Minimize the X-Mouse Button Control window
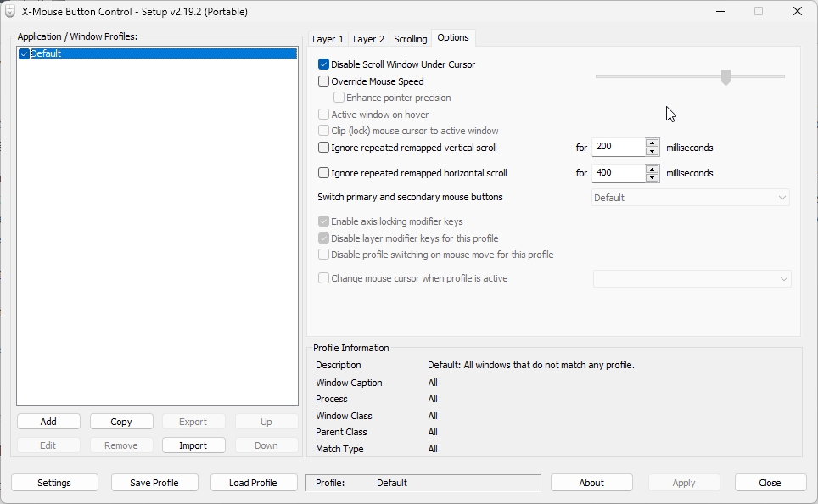The width and height of the screenshot is (818, 504). 720,12
